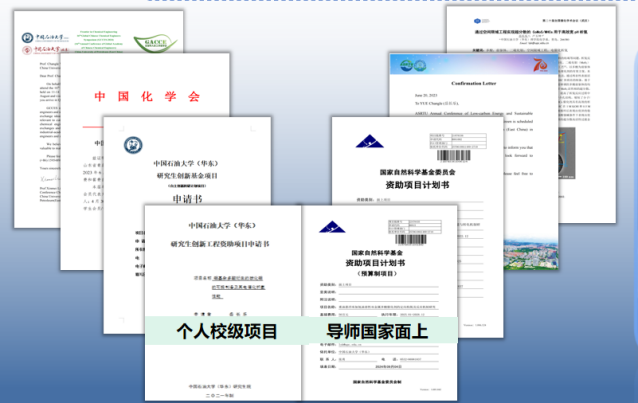Click the red 70 anniversary logo
Viewport: 638px width, 403px height.
coord(540,65)
